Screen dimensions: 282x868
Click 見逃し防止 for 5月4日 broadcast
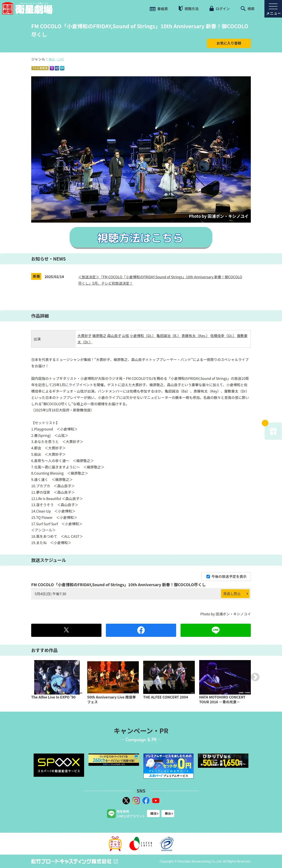pos(235,594)
